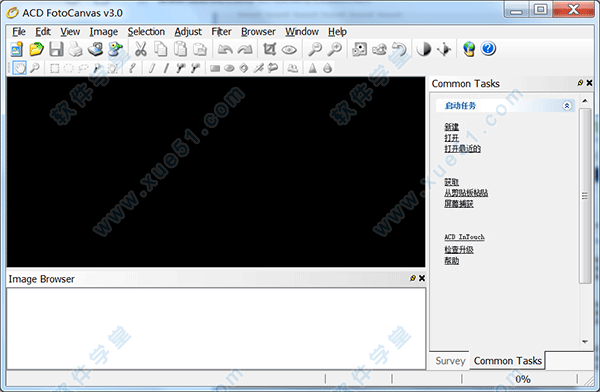Click the 从剪贴板粘贴 link
600x392 pixels.
466,193
